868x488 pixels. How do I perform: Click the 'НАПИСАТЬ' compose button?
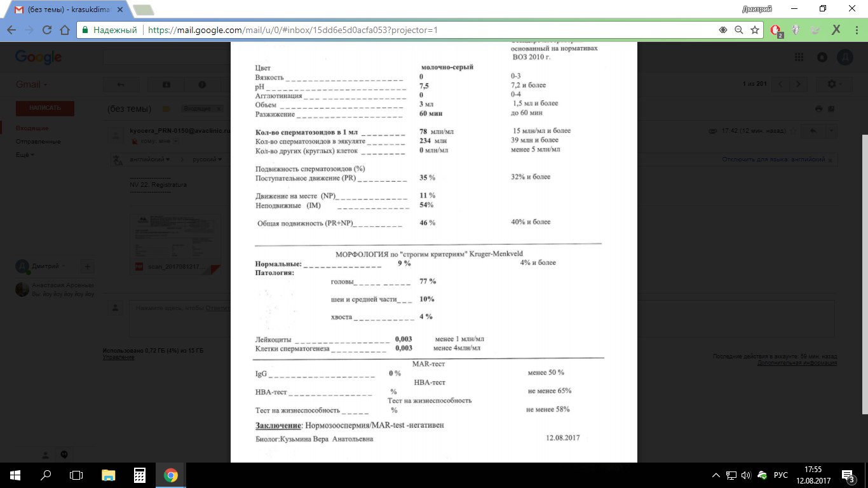pos(44,108)
